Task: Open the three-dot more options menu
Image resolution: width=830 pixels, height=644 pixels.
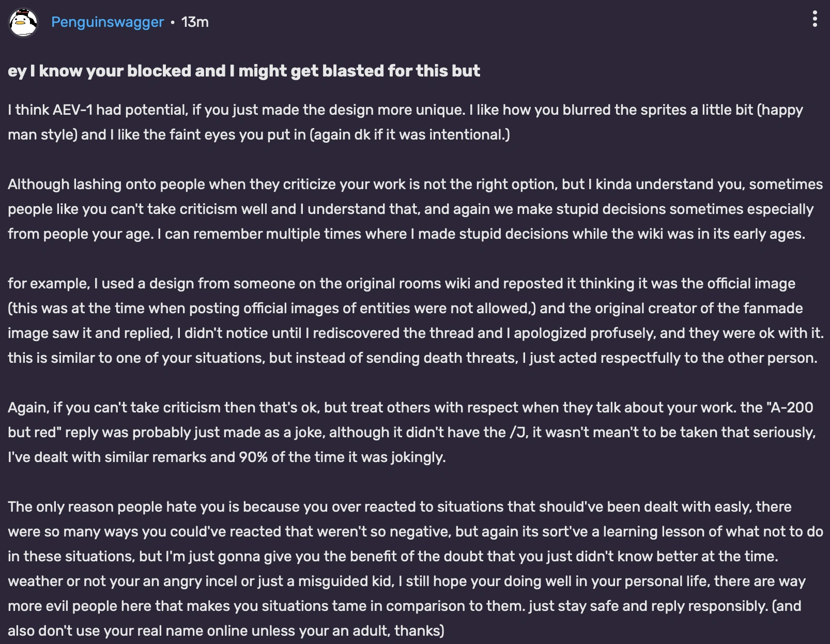Action: 814,20
